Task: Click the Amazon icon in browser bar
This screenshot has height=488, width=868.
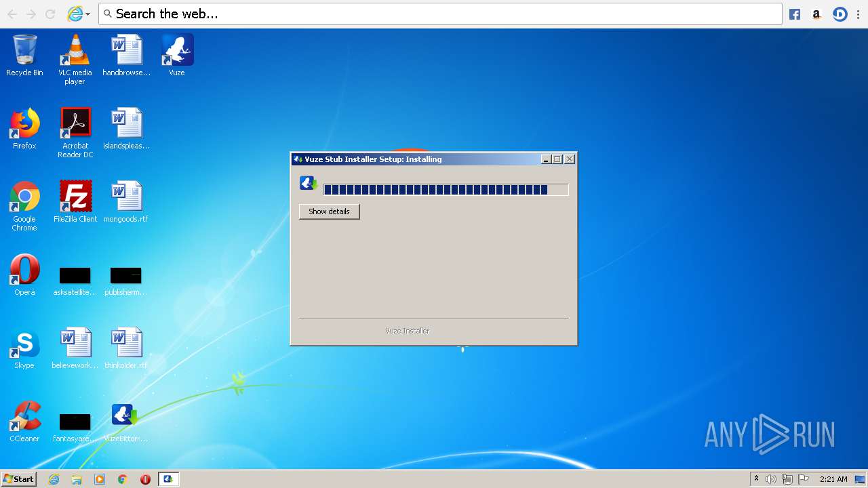Action: tap(816, 14)
